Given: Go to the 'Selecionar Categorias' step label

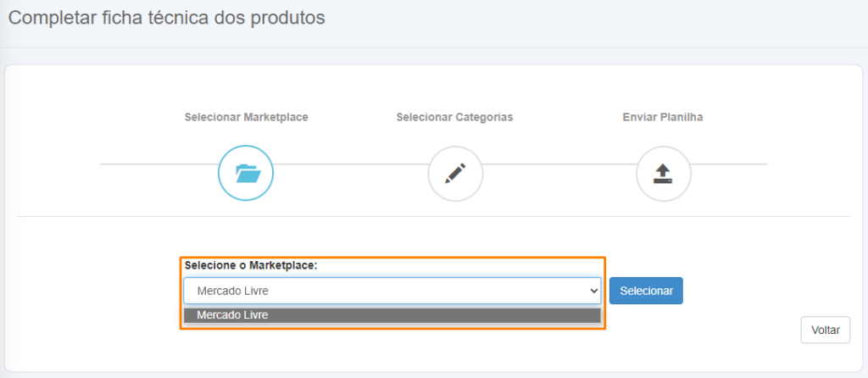Looking at the screenshot, I should tap(454, 117).
